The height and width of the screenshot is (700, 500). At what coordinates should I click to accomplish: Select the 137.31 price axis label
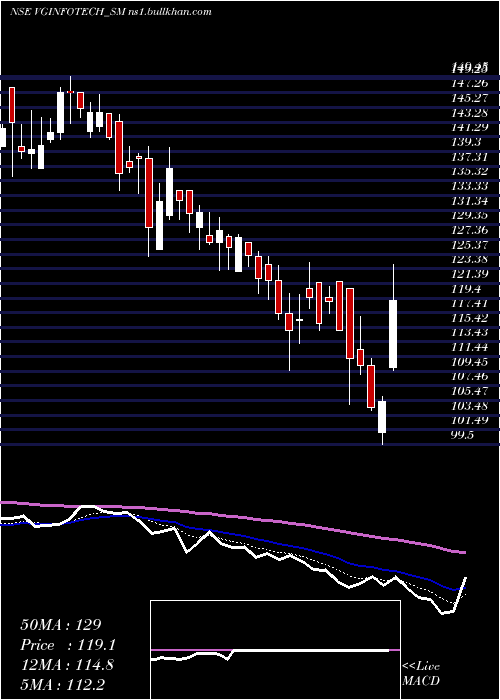coord(469,157)
